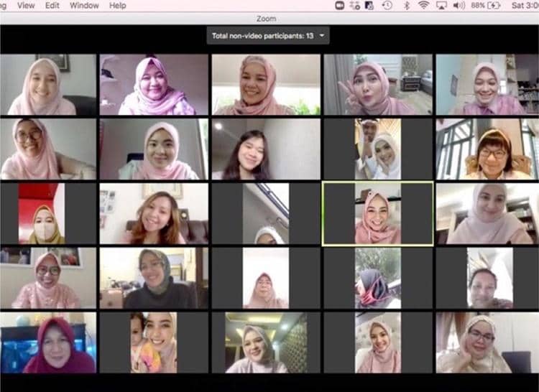Open the Help menu
Screen dimensions: 539x392
pos(117,5)
